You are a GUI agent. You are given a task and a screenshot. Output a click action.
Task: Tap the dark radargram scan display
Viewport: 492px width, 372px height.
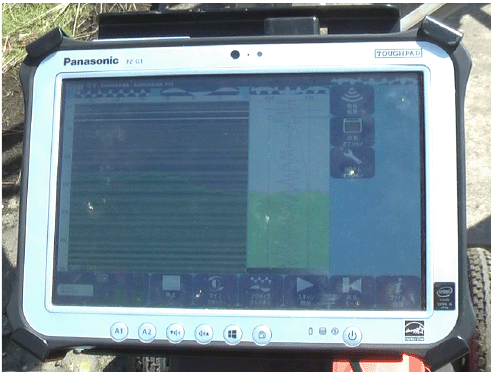point(158,187)
